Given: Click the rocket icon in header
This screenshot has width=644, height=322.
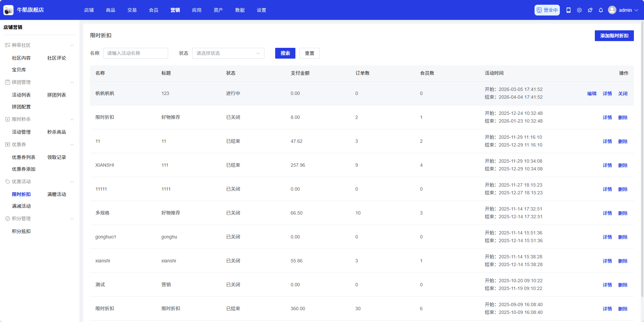Looking at the screenshot, I should pos(590,10).
